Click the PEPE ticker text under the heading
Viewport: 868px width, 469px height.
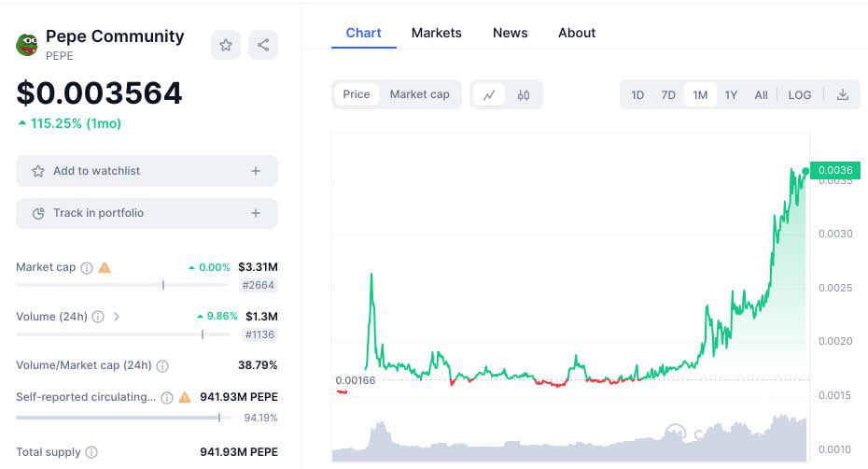[59, 56]
